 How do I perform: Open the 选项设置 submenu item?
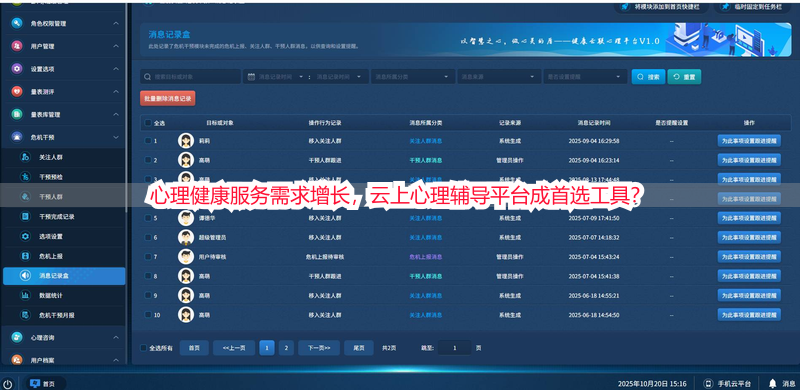[x=63, y=236]
